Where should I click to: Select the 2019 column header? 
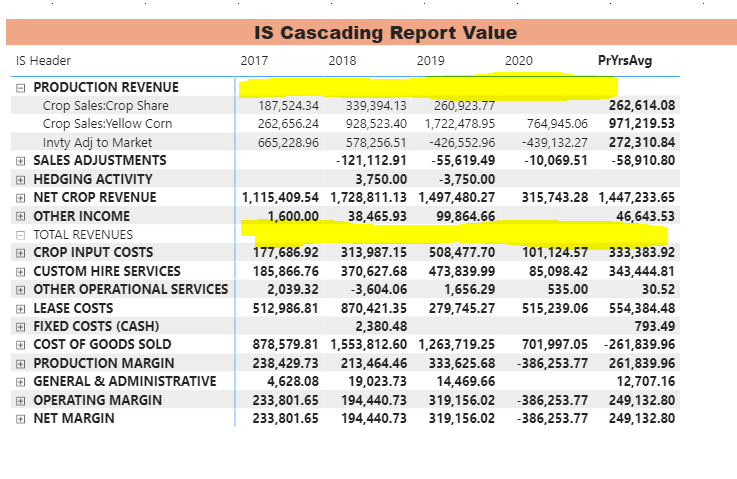(430, 61)
